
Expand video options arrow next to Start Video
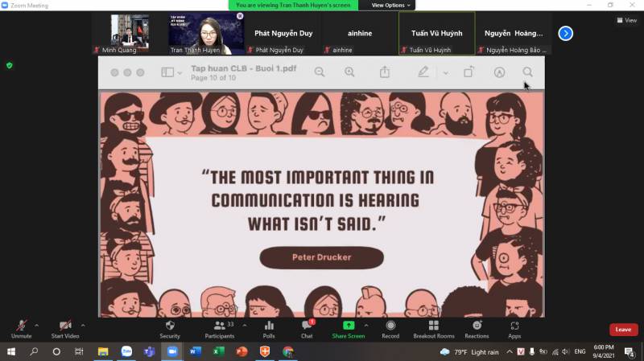pyautogui.click(x=83, y=325)
